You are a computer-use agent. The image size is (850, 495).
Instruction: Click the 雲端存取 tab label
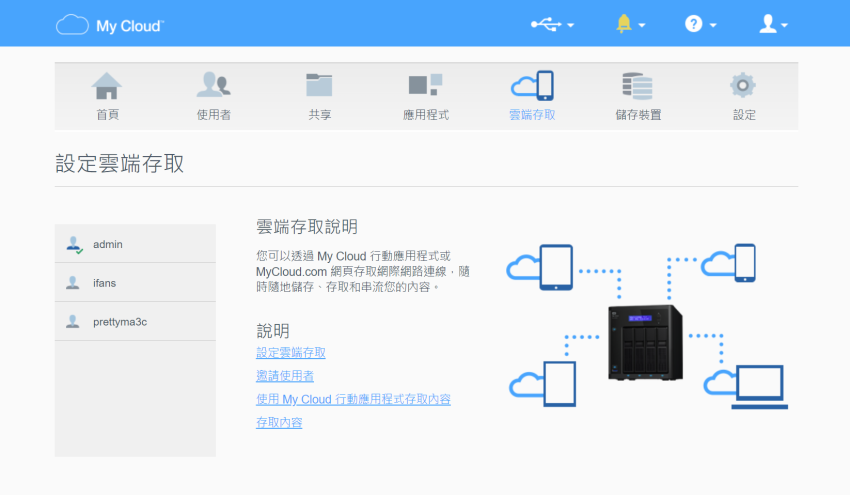point(532,114)
